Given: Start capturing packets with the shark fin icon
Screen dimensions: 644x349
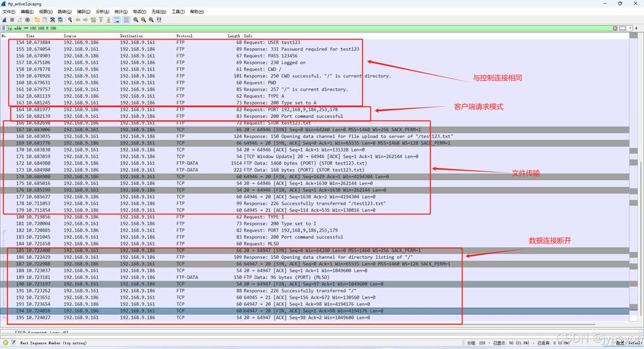Looking at the screenshot, I should click(x=4, y=20).
